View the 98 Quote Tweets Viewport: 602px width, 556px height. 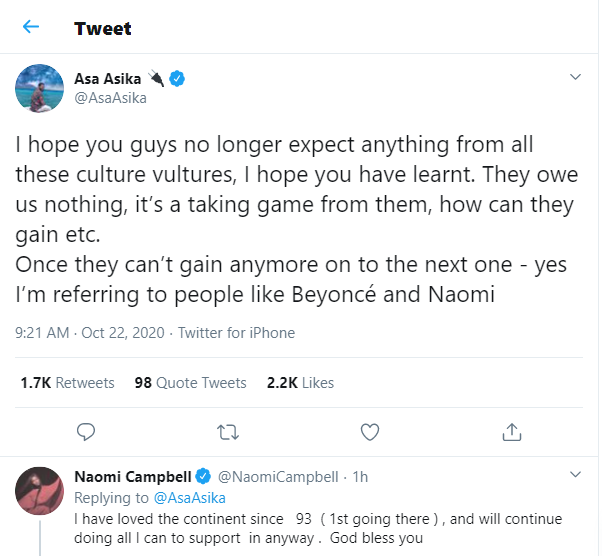tap(190, 383)
